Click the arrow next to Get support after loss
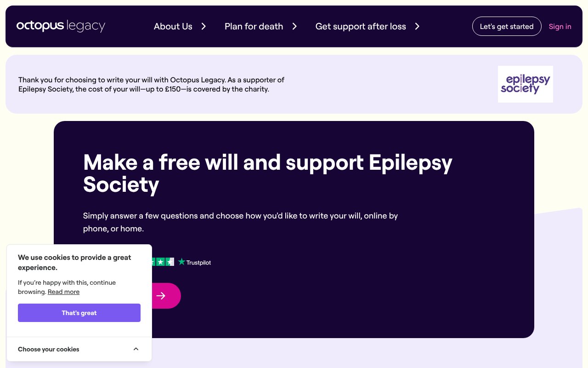This screenshot has height=368, width=588. (417, 26)
